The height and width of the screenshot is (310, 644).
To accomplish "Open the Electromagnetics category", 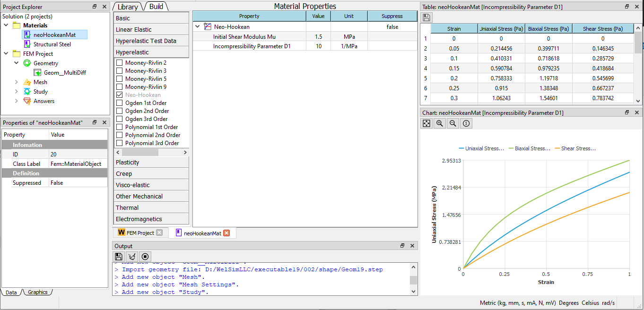I will pos(151,219).
